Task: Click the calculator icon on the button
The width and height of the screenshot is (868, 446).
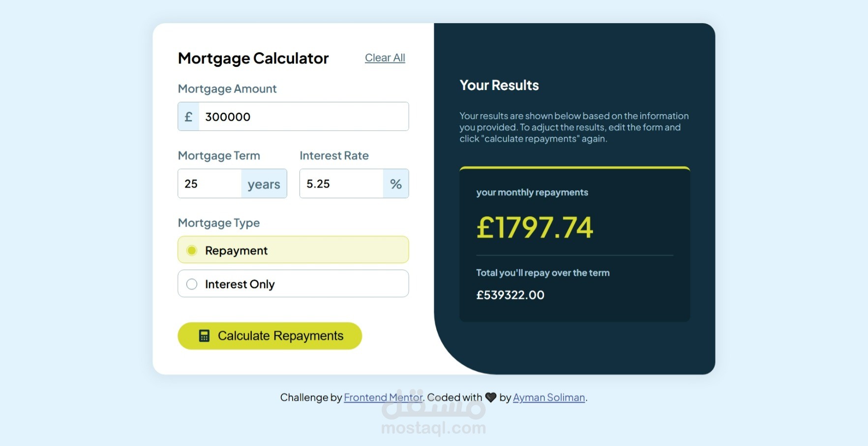Action: pos(204,336)
